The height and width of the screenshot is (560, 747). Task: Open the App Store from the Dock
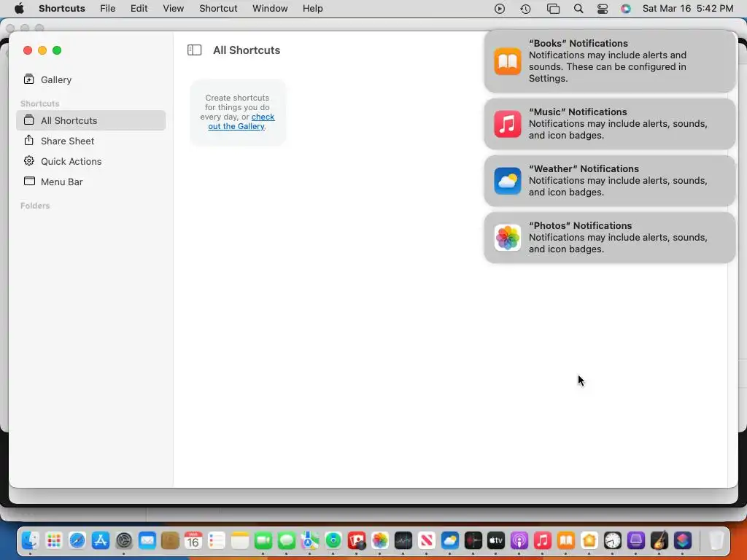(x=101, y=540)
